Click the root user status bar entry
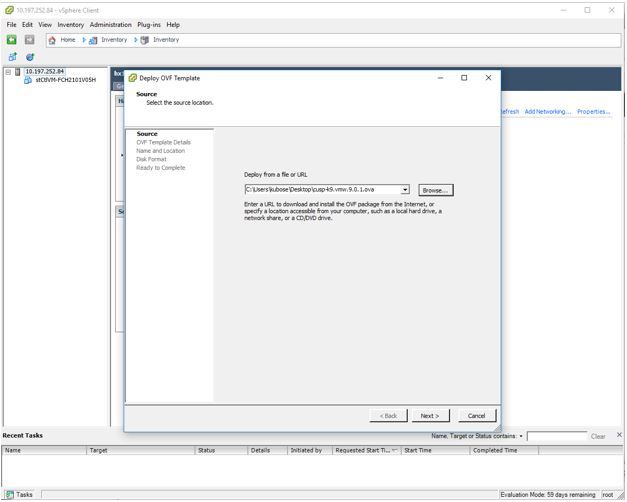Viewport: 627px width, 502px height. click(x=608, y=495)
